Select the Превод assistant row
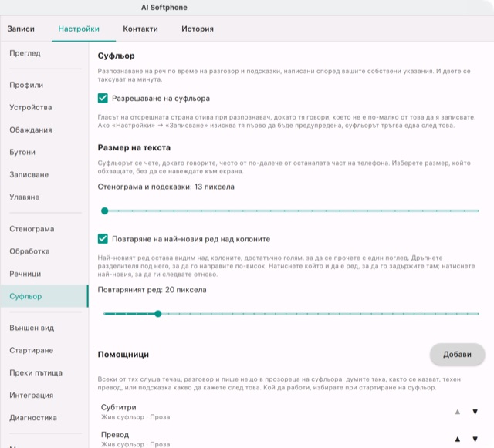Image resolution: width=494 pixels, height=448 pixels. click(292, 439)
